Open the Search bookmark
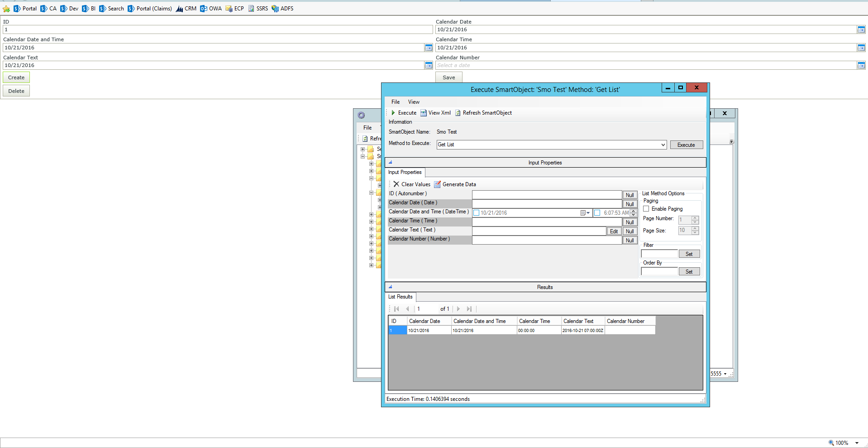Screen dimensions: 868x448 111,9
